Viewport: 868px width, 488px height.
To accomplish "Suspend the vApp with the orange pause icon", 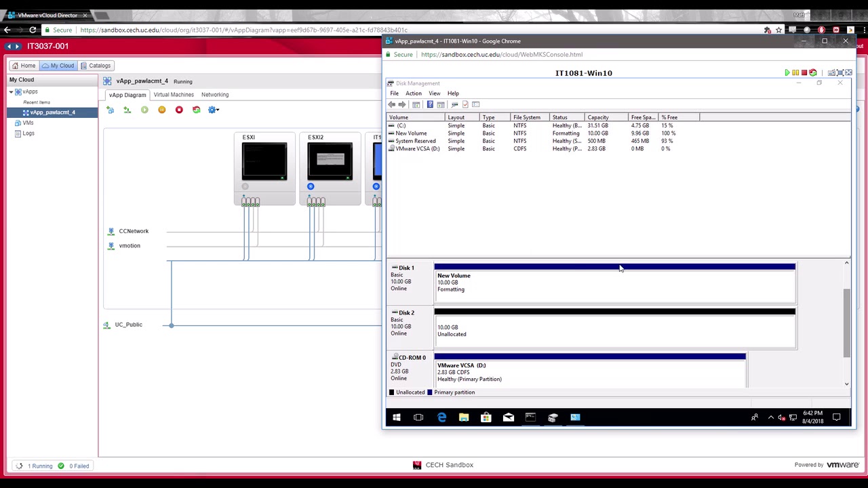I will point(161,110).
